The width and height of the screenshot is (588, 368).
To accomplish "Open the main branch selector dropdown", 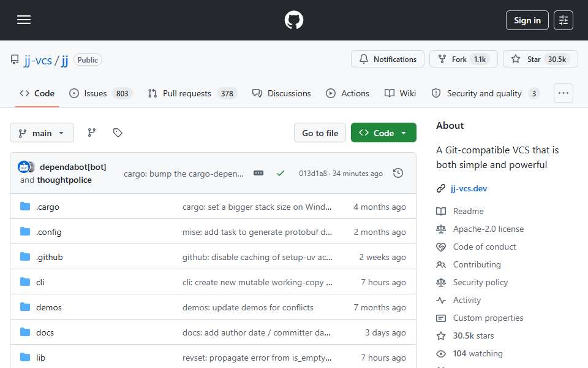I will coord(42,133).
